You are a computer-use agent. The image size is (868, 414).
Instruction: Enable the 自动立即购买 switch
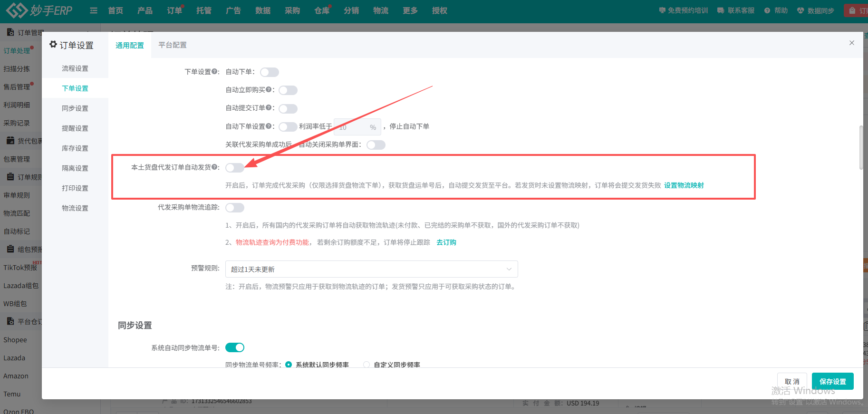pyautogui.click(x=288, y=90)
